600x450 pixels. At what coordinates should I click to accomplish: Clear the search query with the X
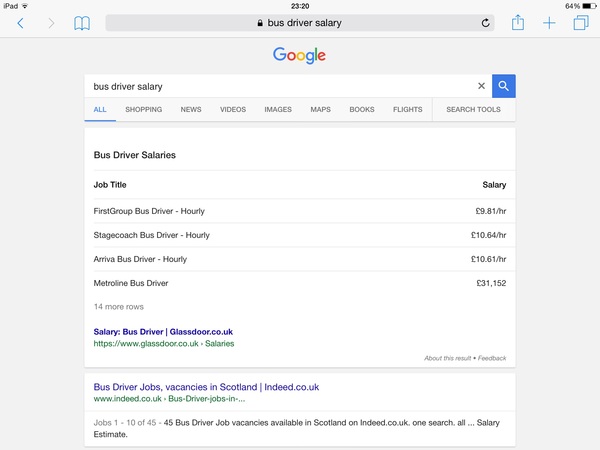click(x=481, y=86)
